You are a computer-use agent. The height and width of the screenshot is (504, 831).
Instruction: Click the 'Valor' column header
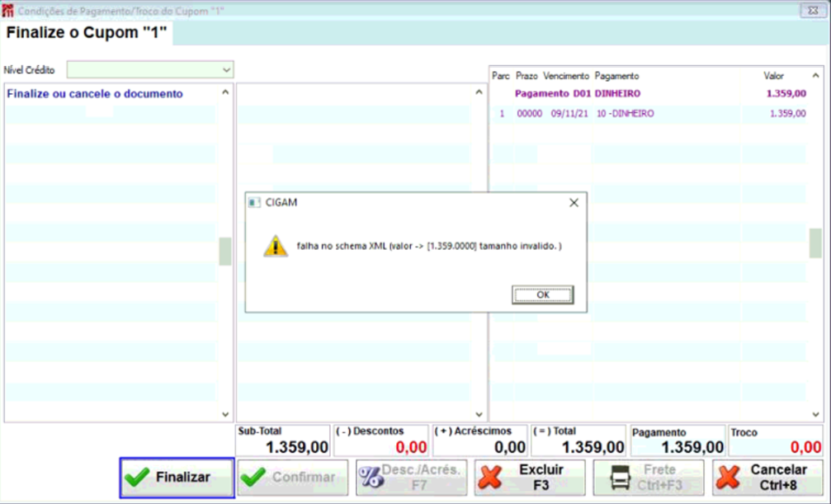click(773, 77)
